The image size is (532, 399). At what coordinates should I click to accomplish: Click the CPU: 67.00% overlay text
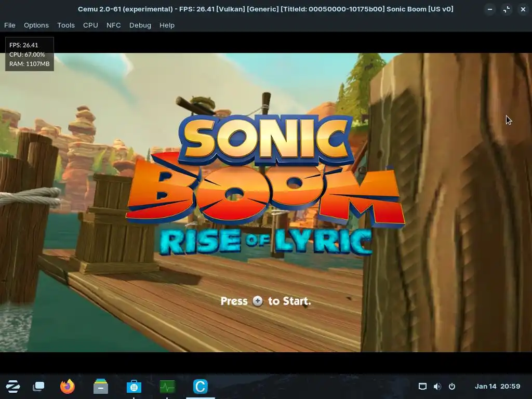(27, 54)
